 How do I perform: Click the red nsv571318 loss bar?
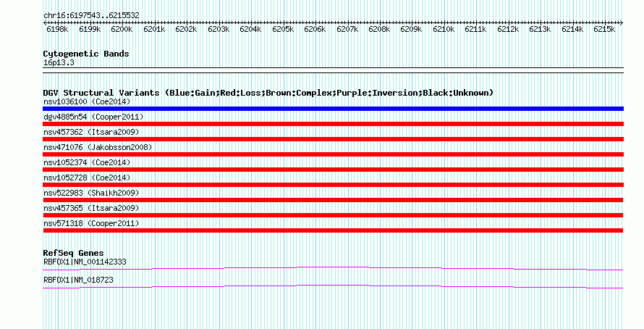pos(333,230)
